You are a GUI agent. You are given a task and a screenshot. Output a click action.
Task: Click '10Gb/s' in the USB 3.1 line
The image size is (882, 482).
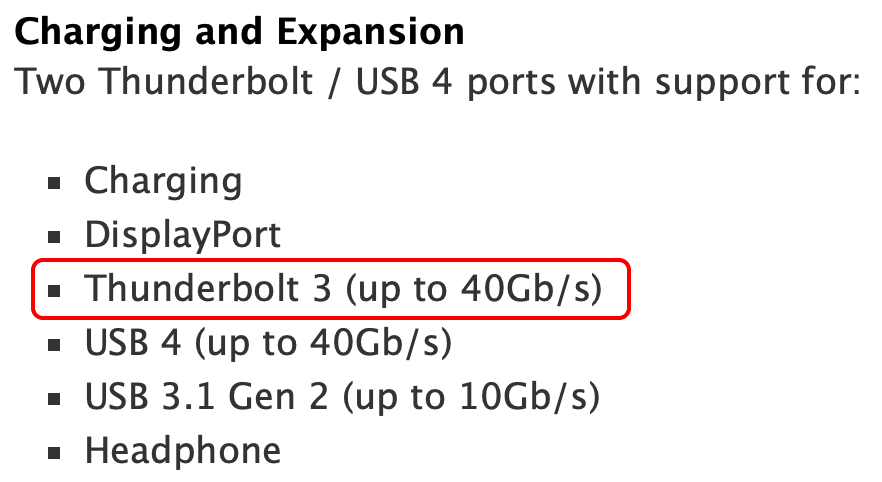pyautogui.click(x=523, y=397)
